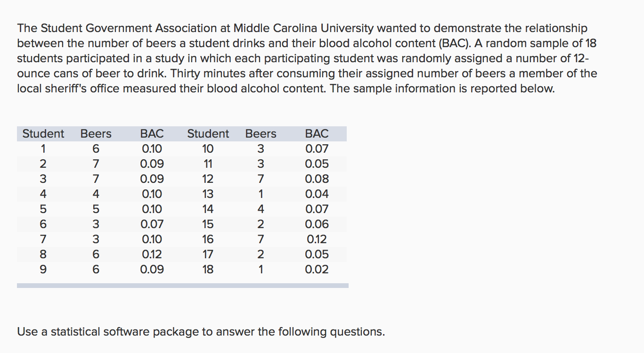Click student 13's BAC value 0.04

point(317,194)
